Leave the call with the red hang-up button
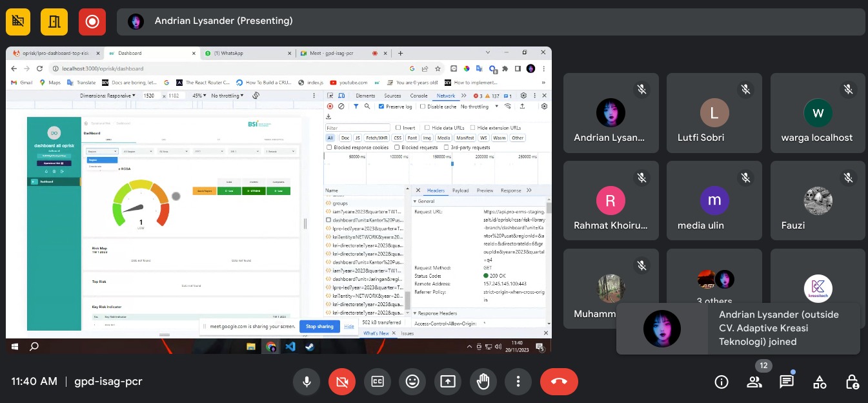868x403 pixels. [559, 382]
